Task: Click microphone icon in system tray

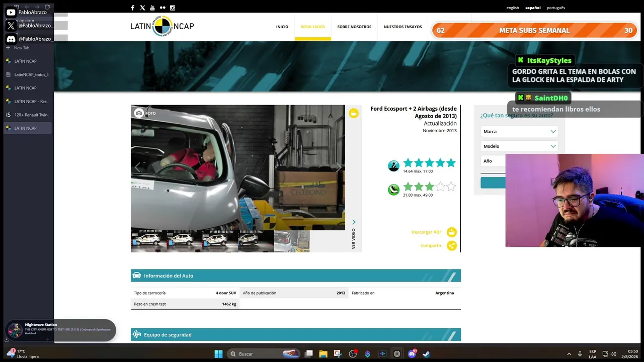Action: pyautogui.click(x=580, y=354)
